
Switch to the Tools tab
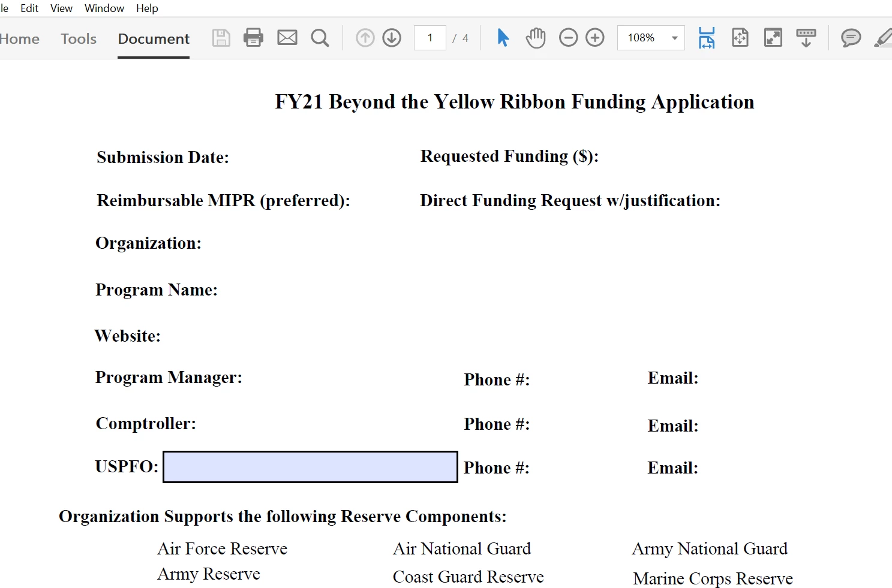79,39
